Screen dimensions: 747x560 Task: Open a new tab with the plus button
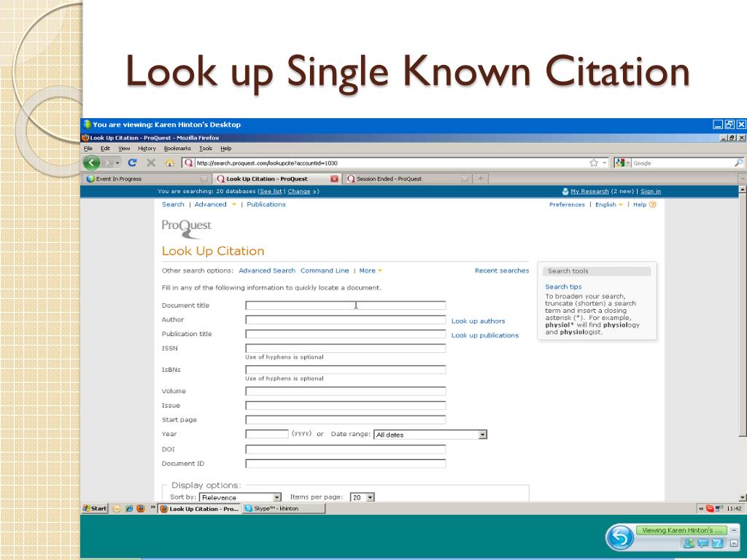481,179
